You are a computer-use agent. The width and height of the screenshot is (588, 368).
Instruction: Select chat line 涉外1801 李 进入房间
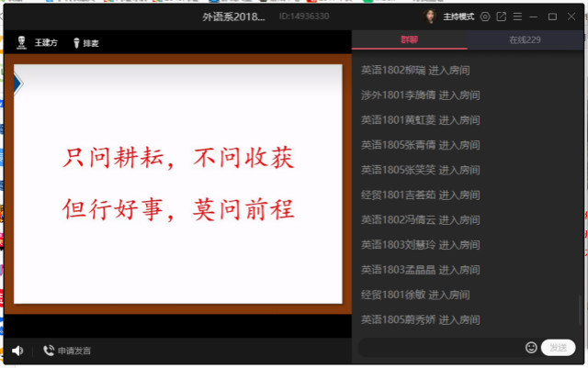coord(421,95)
